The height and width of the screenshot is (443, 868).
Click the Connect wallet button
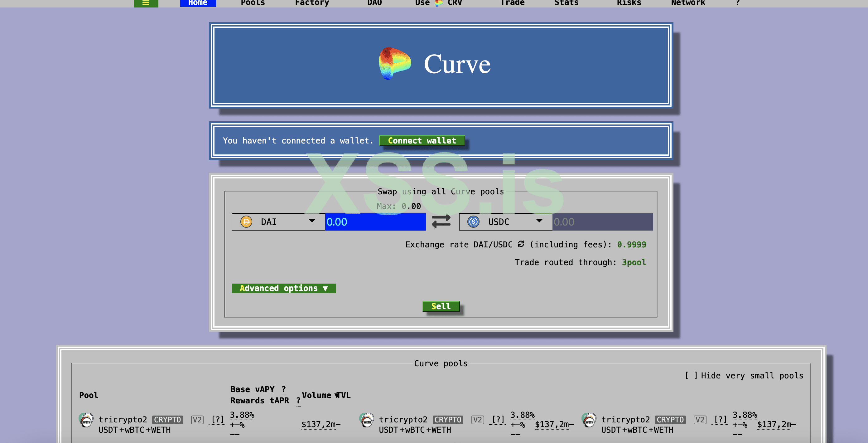coord(422,141)
